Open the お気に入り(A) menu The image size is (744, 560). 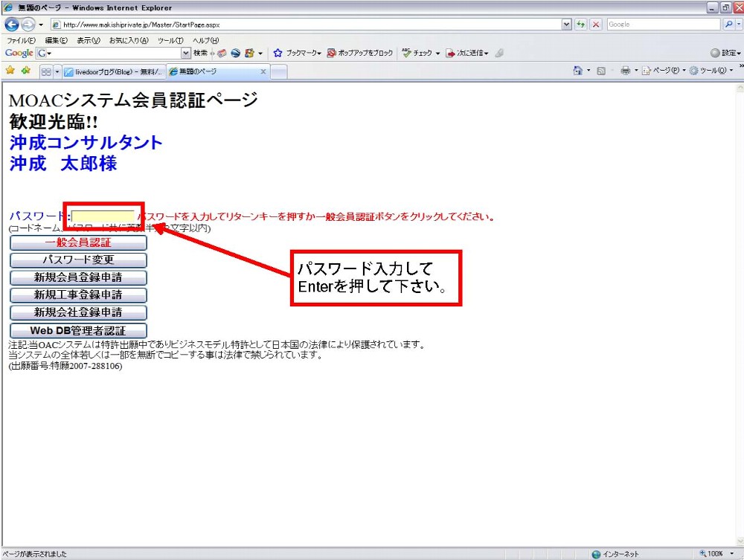(x=128, y=40)
